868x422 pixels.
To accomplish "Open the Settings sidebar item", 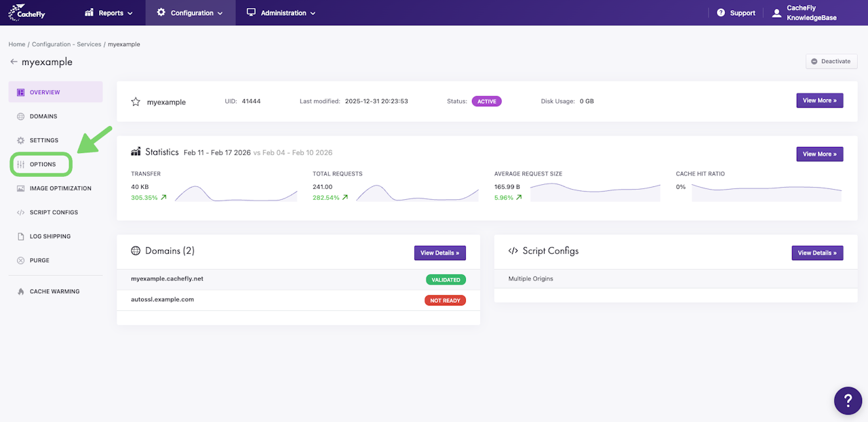I will tap(56, 140).
